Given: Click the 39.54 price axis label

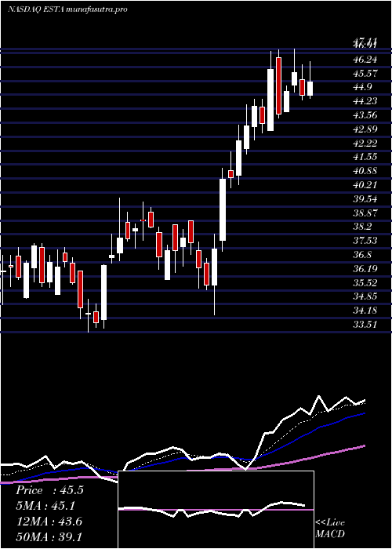Looking at the screenshot, I should (365, 199).
